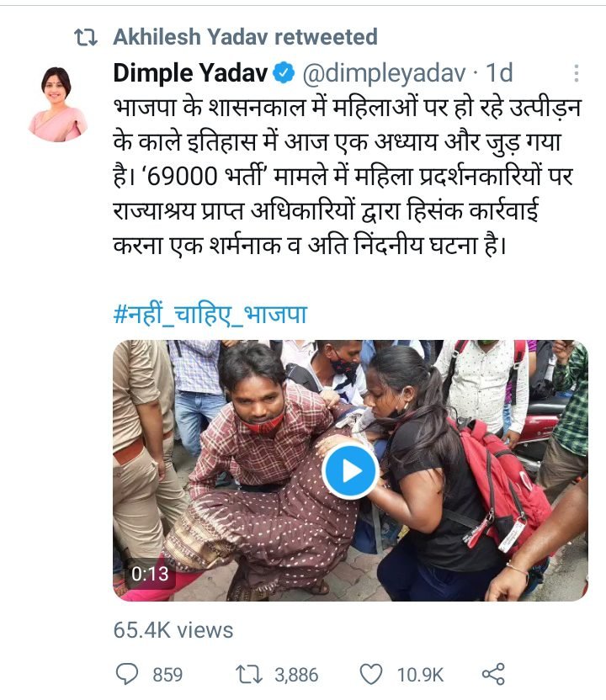606x700 pixels.
Task: Open the three-dot tweet options menu
Action: (576, 73)
